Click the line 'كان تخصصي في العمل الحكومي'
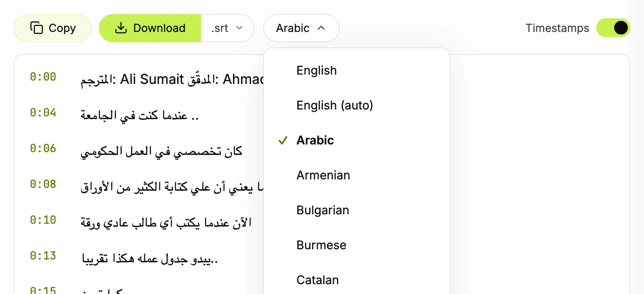Screen dimensions: 644x294 [x=161, y=151]
